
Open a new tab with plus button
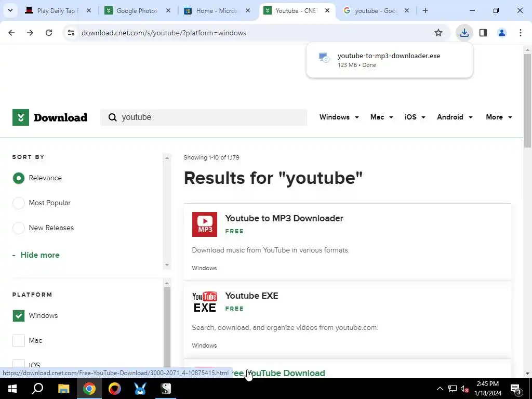tap(425, 10)
